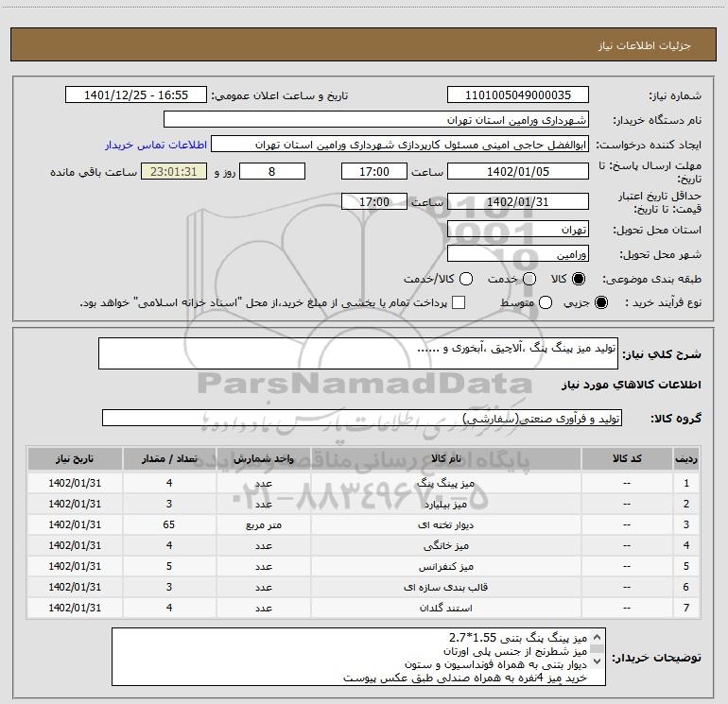The height and width of the screenshot is (704, 728).
Task: Select the قالب بندی سازه ای table cell
Action: coord(445,587)
